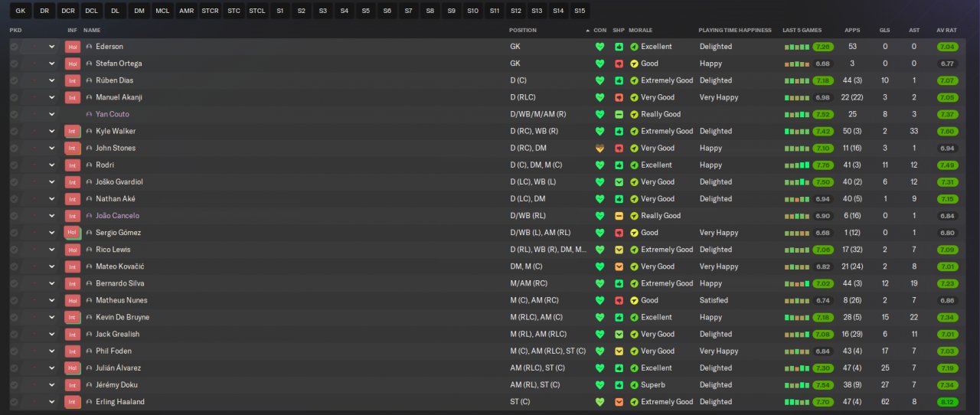Click Matheus Nunes' yellow morale icon
The height and width of the screenshot is (415, 980).
tap(634, 300)
